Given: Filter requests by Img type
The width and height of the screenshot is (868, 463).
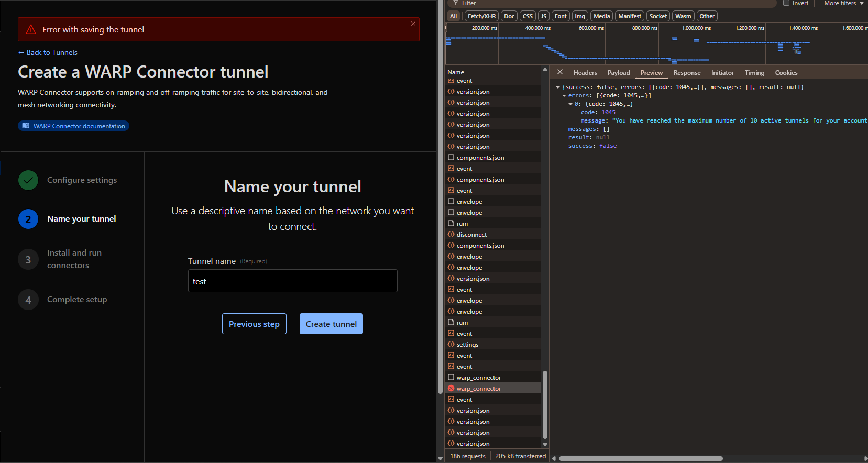Looking at the screenshot, I should [580, 16].
